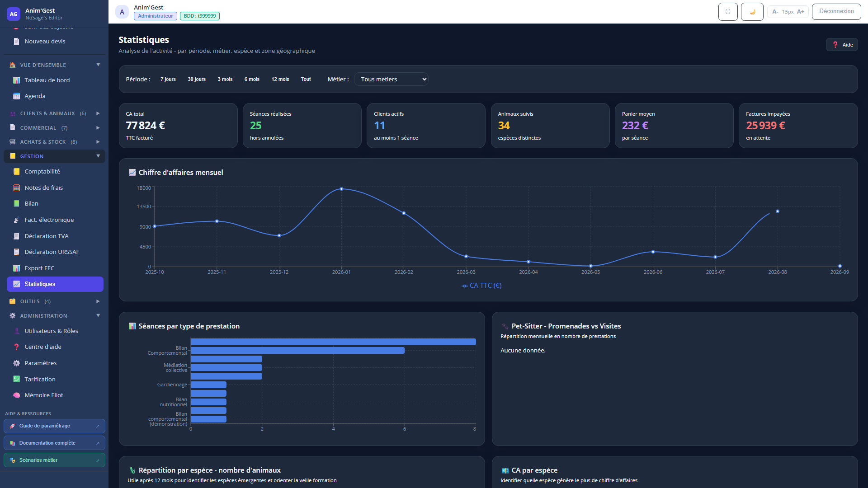Open Paramètres gear icon
868x488 pixels.
coord(16,363)
